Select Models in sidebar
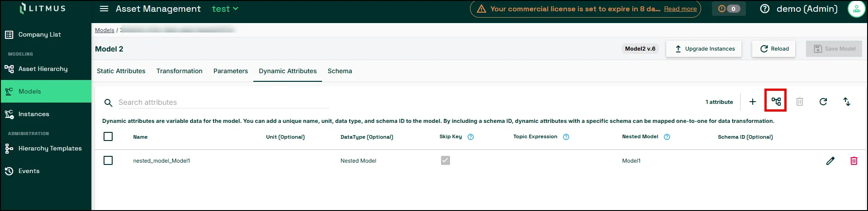The image size is (868, 211). click(46, 91)
